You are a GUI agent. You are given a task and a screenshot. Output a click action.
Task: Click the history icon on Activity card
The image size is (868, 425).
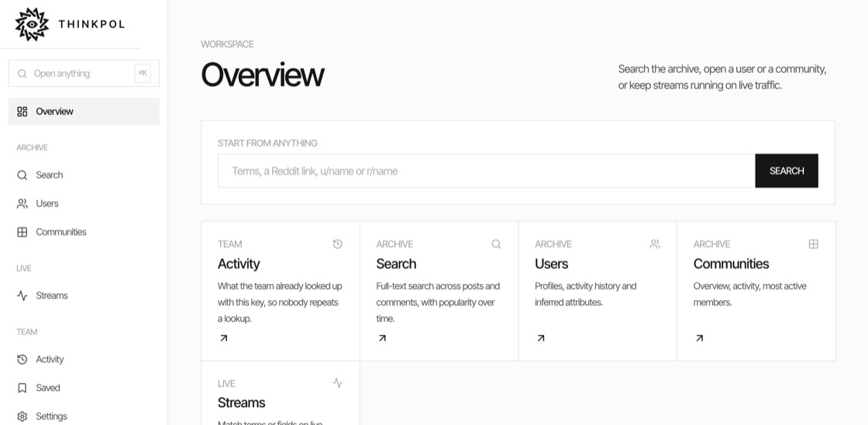tap(338, 244)
